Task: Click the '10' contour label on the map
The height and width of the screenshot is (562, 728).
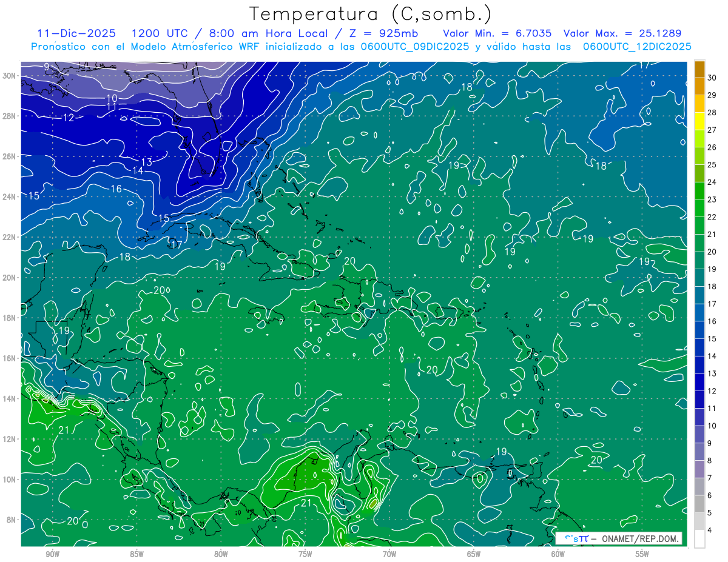Action: click(112, 98)
